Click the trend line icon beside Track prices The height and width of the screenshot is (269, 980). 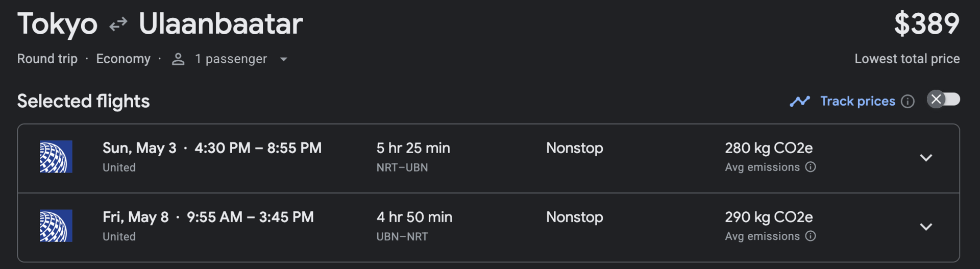(x=800, y=101)
